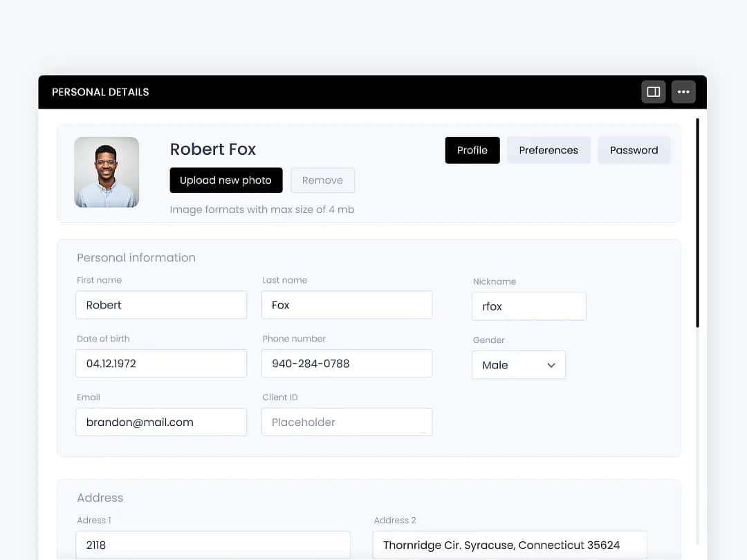Open the Password tab

pyautogui.click(x=634, y=150)
